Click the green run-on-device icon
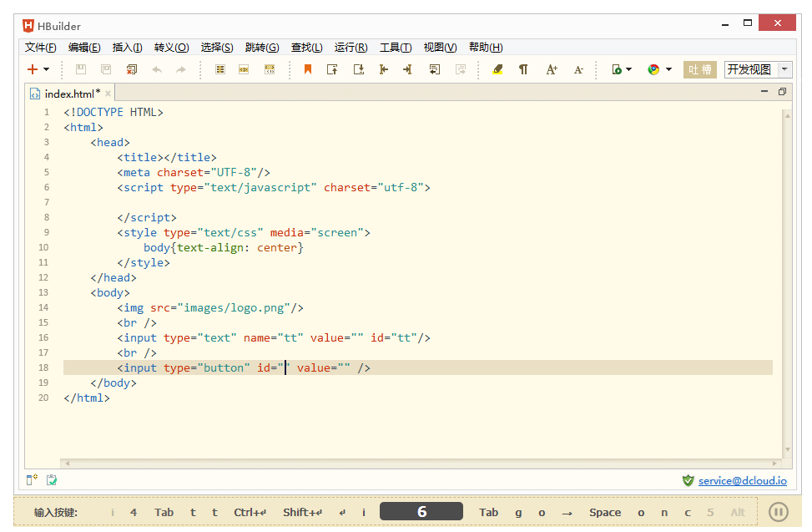Viewport: 812px width, 532px height. 616,69
